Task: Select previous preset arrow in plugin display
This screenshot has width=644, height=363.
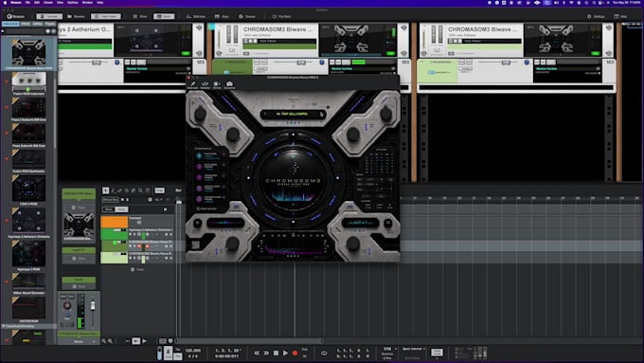Action: 265,114
